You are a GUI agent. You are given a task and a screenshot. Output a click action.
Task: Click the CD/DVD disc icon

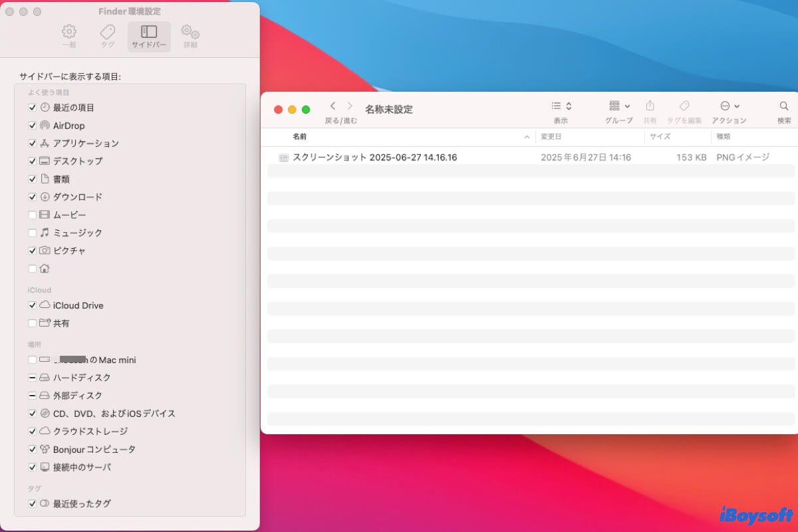coord(45,414)
